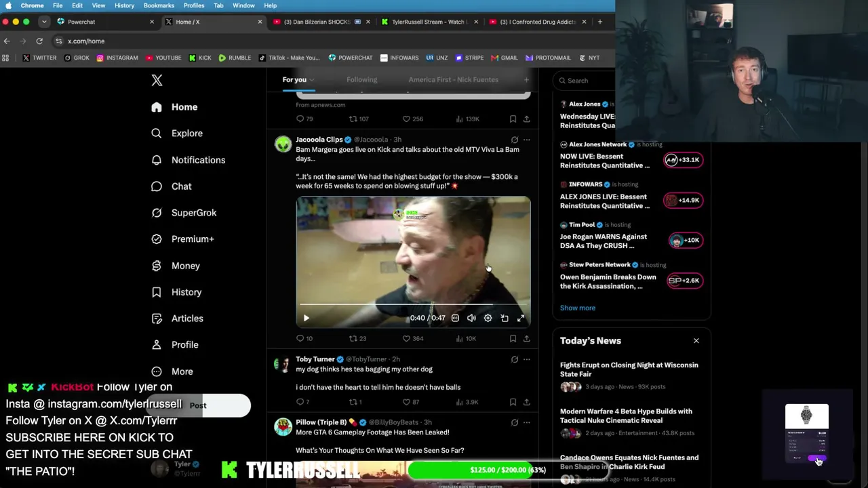The width and height of the screenshot is (868, 488).
Task: Open History in the X sidebar
Action: (176, 292)
